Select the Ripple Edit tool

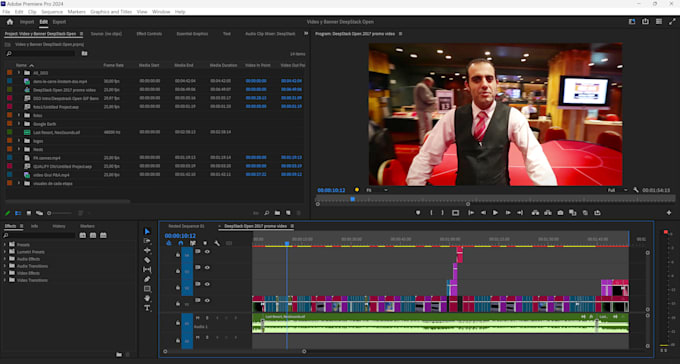tap(147, 250)
